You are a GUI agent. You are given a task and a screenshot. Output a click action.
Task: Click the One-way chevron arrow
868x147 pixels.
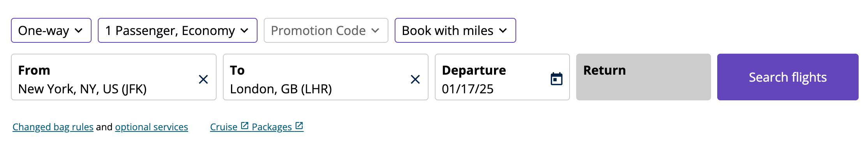pyautogui.click(x=79, y=30)
